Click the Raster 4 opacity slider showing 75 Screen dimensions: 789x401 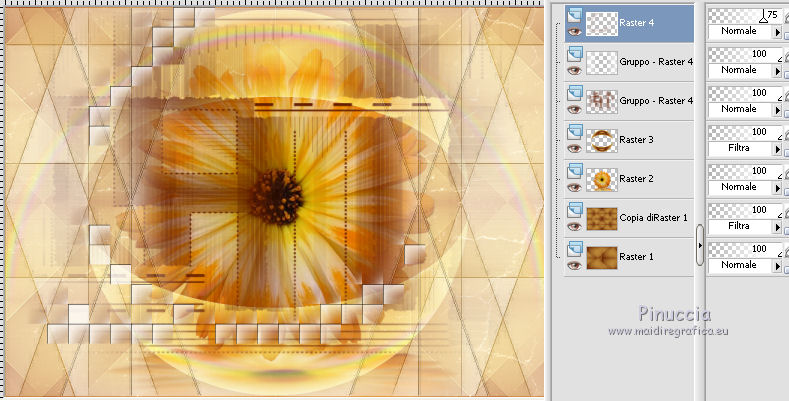point(745,16)
